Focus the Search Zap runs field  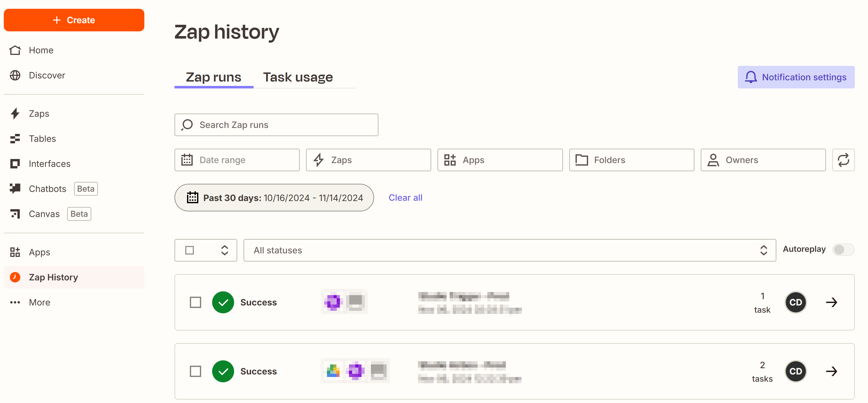[x=276, y=125]
